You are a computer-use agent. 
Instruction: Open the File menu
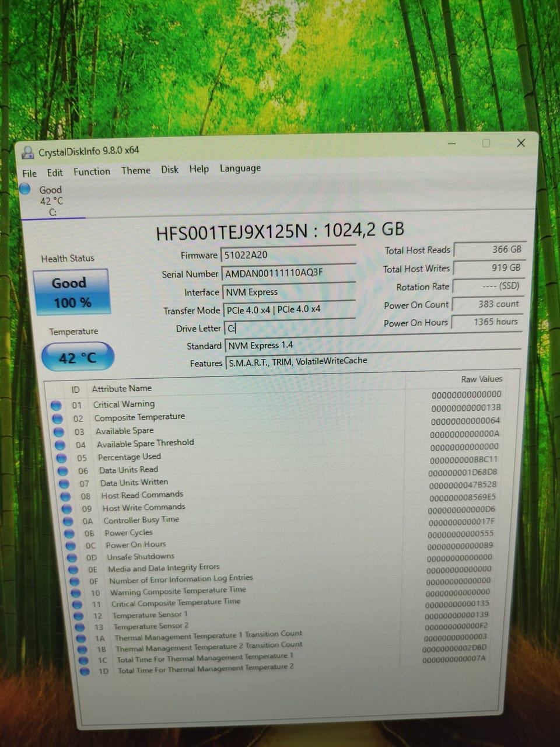(x=29, y=173)
